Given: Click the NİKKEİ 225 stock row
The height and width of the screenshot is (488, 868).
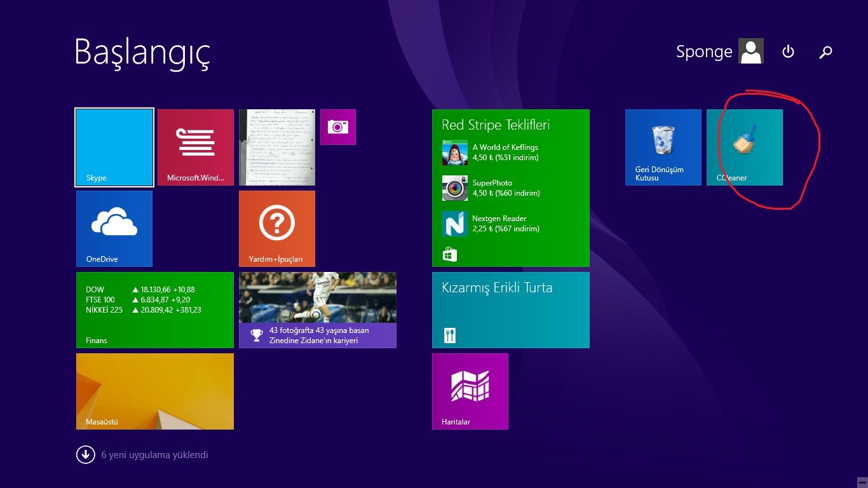Looking at the screenshot, I should pyautogui.click(x=144, y=310).
